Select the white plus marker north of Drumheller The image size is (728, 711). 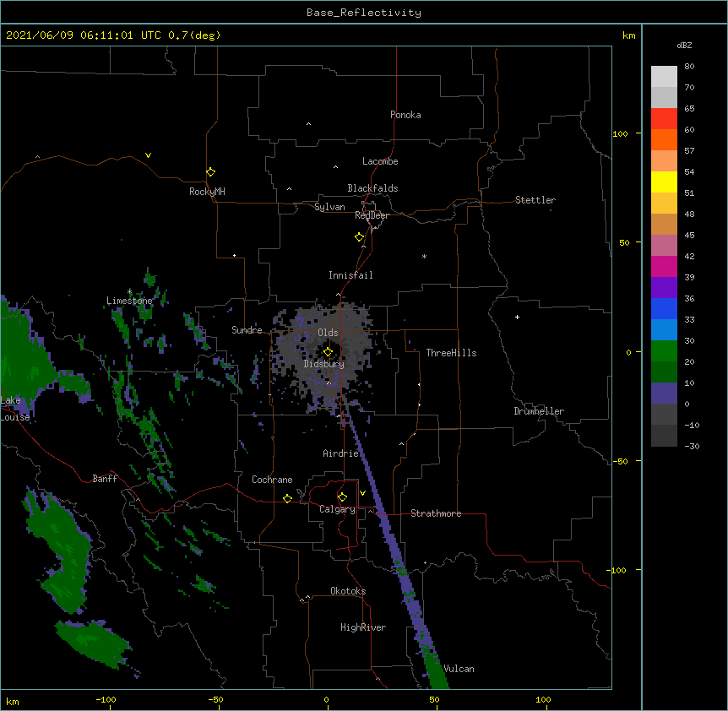[x=517, y=317]
